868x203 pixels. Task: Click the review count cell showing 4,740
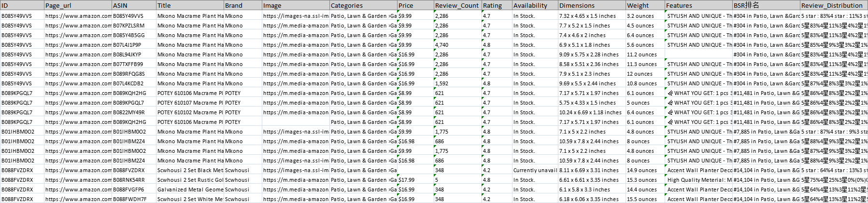click(x=457, y=45)
